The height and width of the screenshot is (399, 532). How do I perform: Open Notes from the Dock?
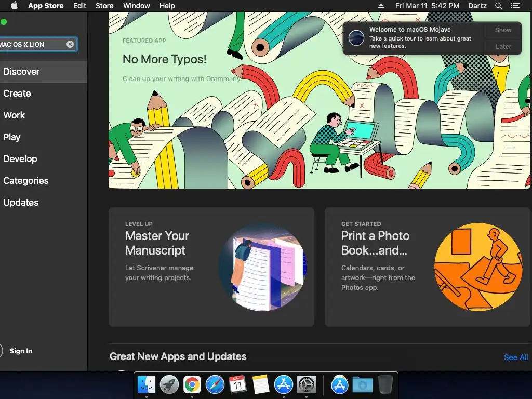pos(261,385)
